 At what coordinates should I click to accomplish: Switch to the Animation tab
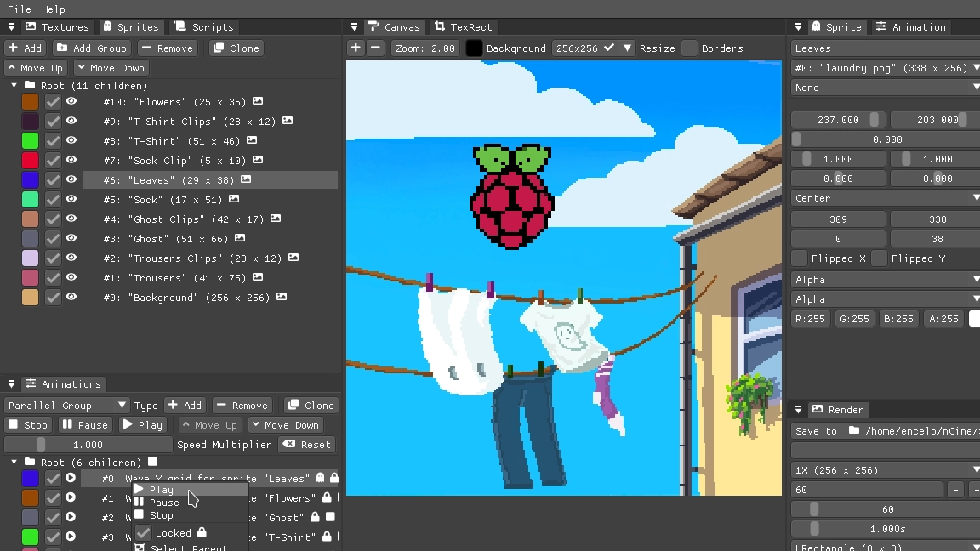pos(910,27)
